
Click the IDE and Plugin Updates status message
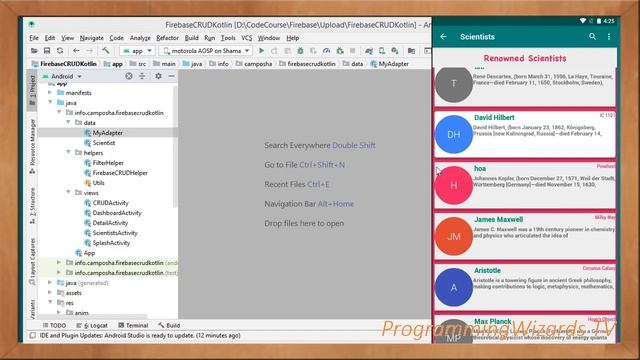tap(140, 336)
